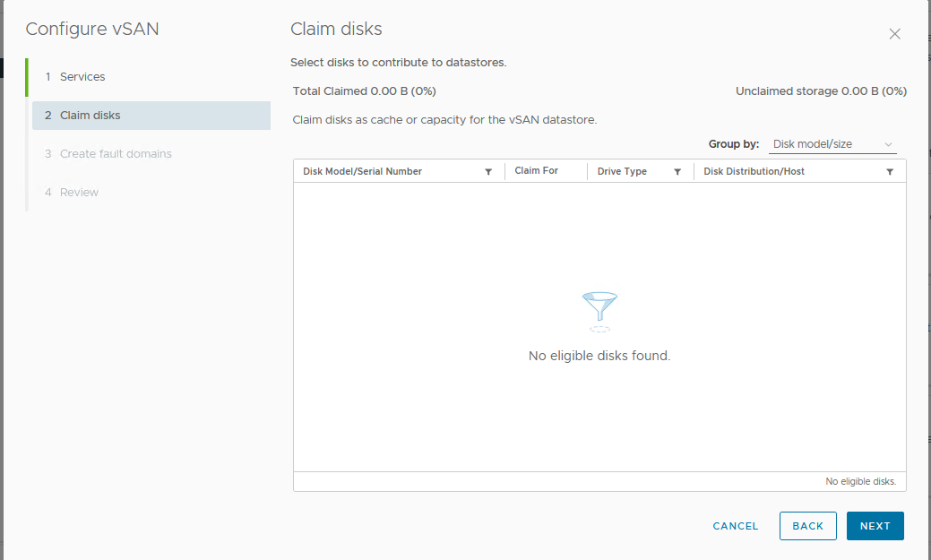
Task: Open the Review step
Action: coord(79,193)
